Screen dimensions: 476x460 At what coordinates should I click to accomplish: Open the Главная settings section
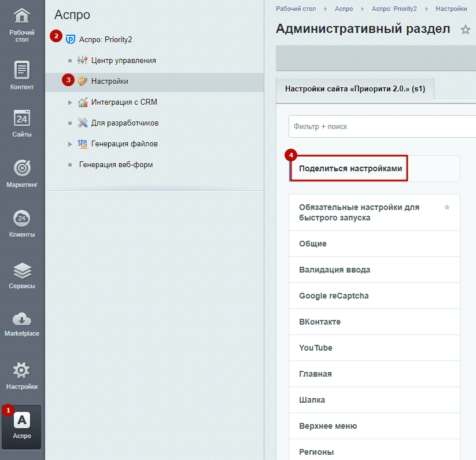tap(374, 374)
